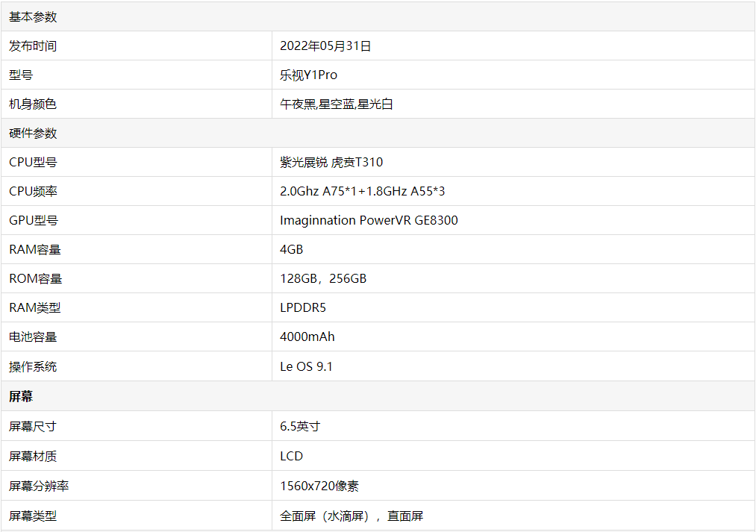756x532 pixels.
Task: Select the 发布时间 label cell
Action: coord(137,46)
